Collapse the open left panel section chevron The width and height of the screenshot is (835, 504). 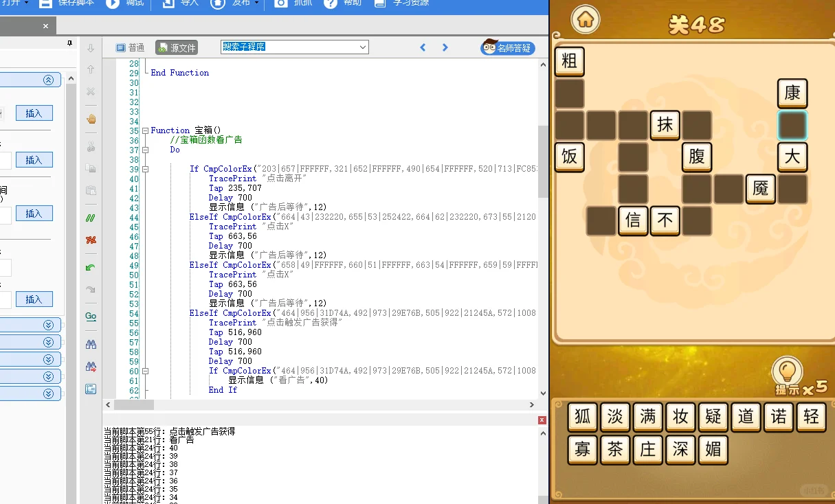48,80
